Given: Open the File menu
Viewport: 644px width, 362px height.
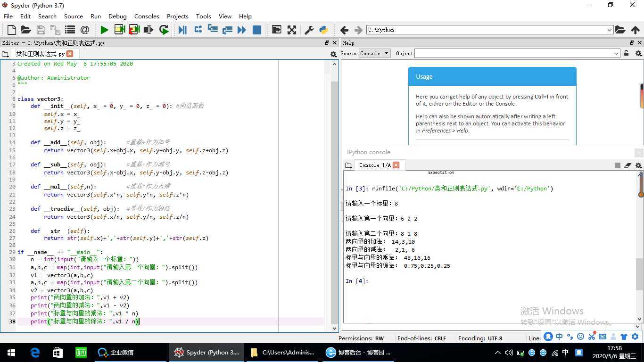Looking at the screenshot, I should point(8,16).
